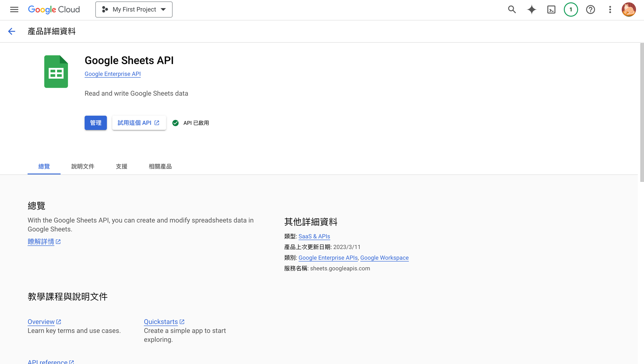Go back with the left arrow
The image size is (644, 364).
[12, 31]
